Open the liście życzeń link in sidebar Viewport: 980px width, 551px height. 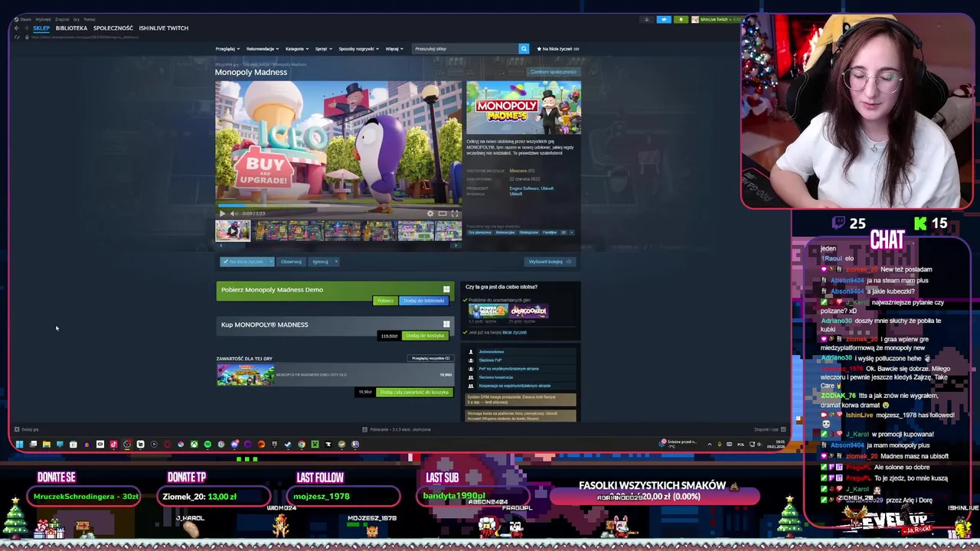[514, 332]
